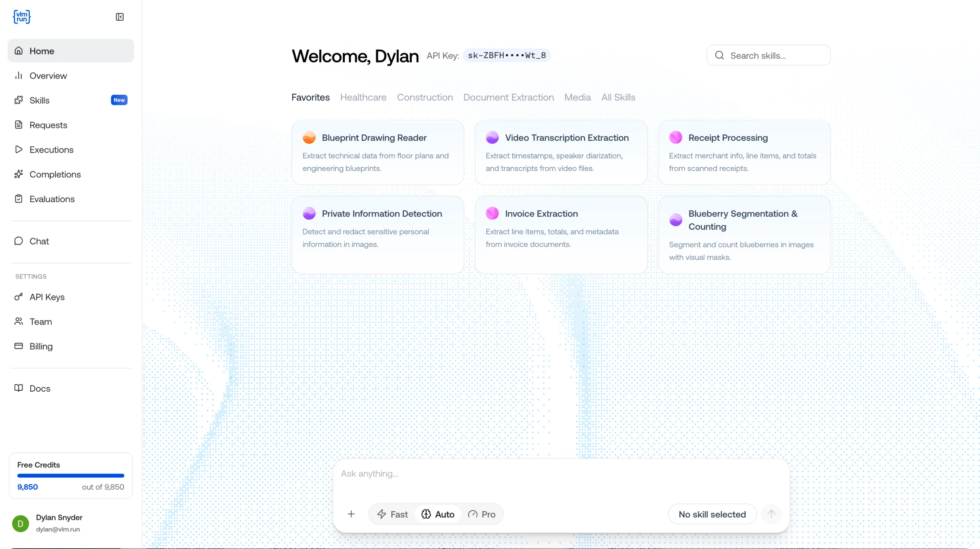Select the Fast mode option
Viewport: 980px width, 549px height.
pyautogui.click(x=392, y=514)
